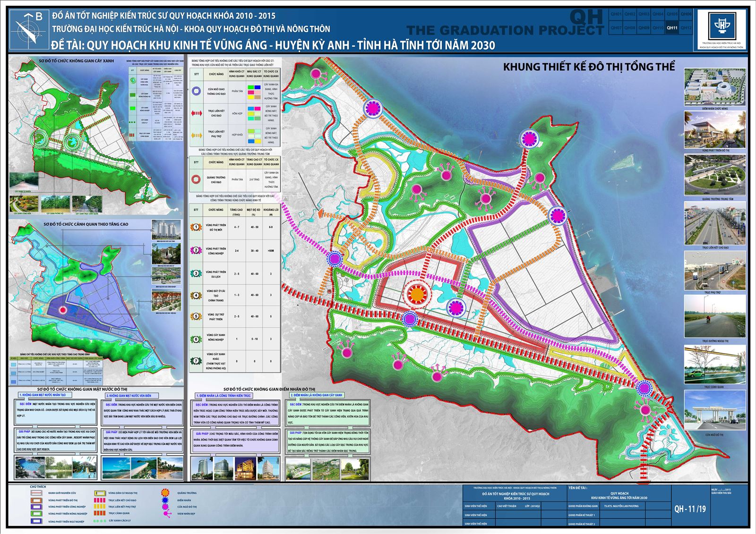Select the QH03 sheet tab
Viewport: 756px width, 534px height.
(644, 14)
